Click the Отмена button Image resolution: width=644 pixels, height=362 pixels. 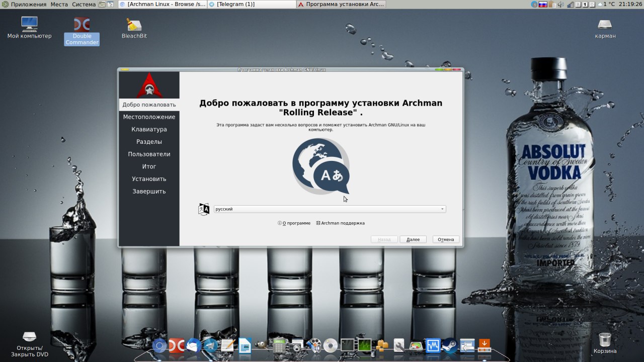click(446, 239)
